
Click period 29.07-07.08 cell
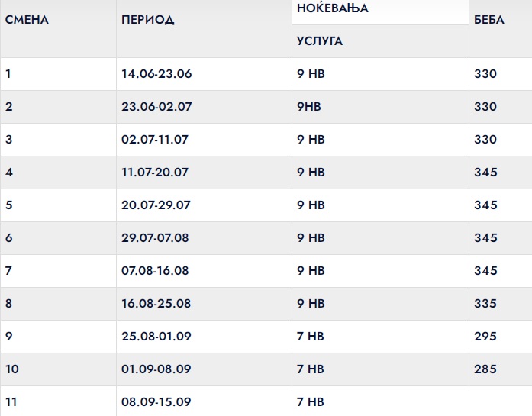155,238
